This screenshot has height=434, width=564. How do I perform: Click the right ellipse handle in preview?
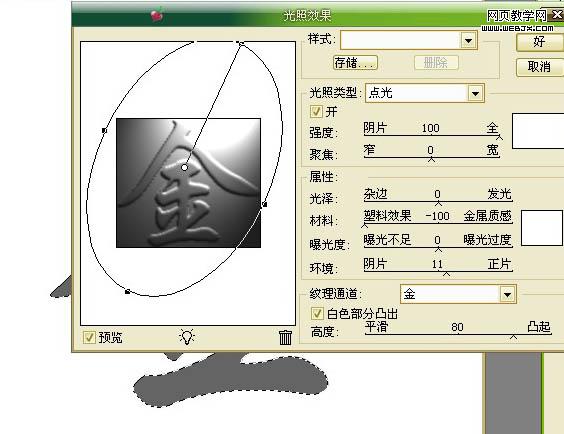point(264,205)
